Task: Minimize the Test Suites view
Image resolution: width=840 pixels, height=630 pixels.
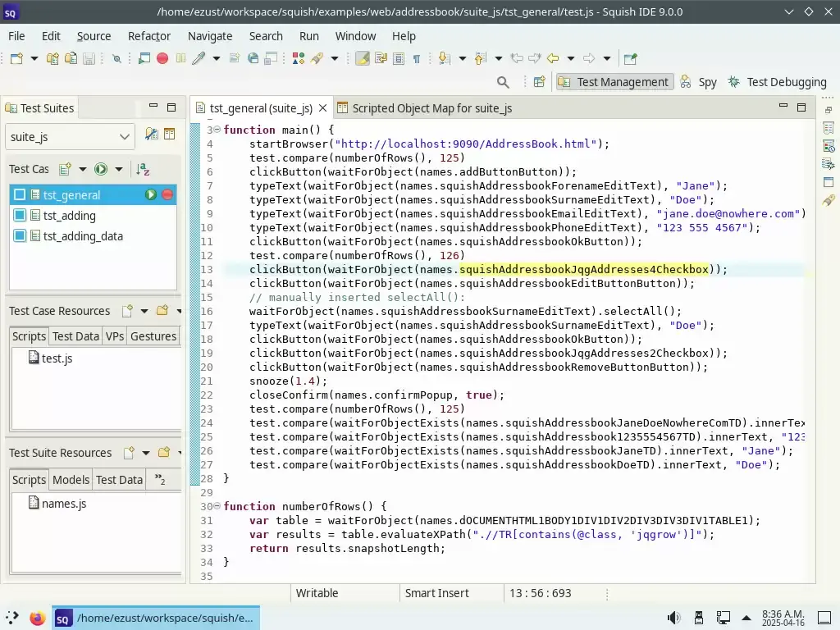Action: pos(153,107)
